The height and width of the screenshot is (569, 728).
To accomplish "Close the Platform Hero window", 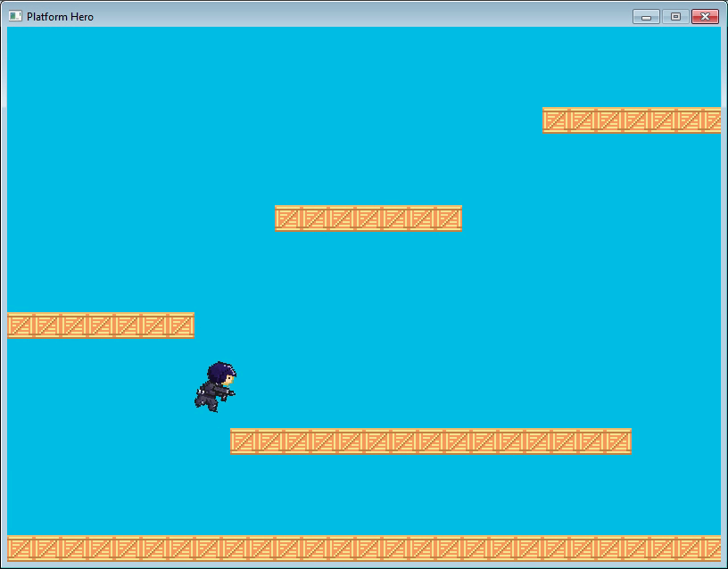I will (705, 17).
